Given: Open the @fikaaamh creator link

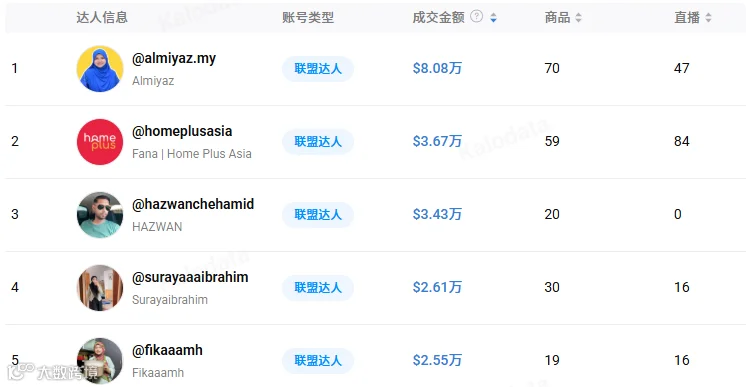Looking at the screenshot, I should (167, 350).
